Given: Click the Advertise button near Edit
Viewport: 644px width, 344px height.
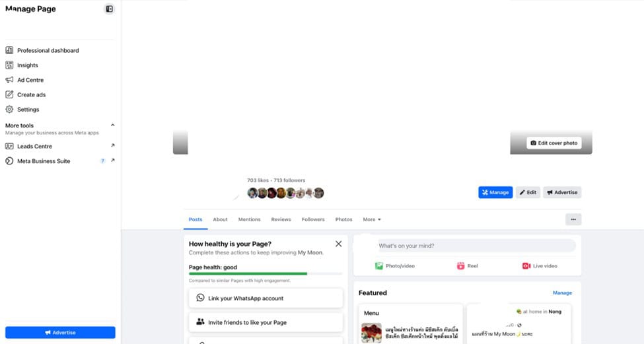Looking at the screenshot, I should tap(562, 192).
